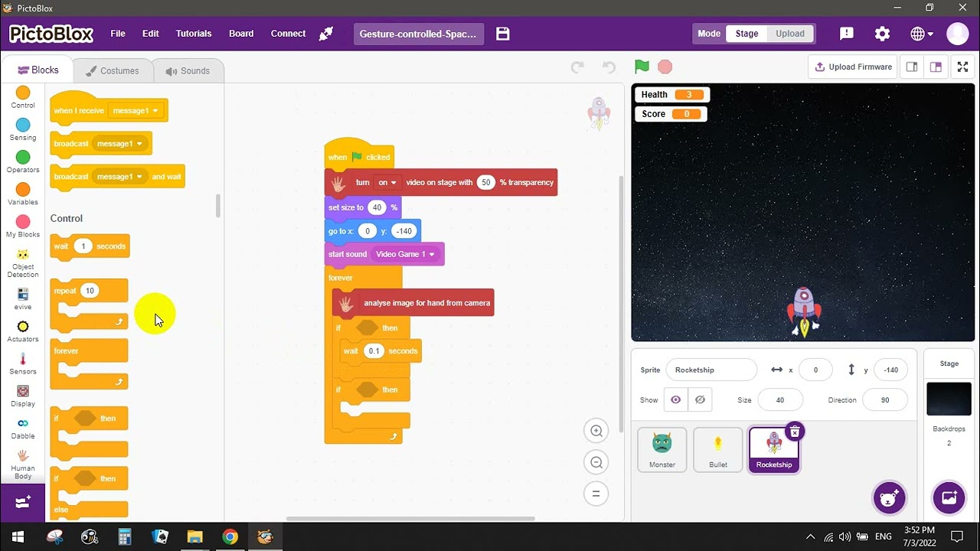Expand message1 dropdown in broadcast block

(120, 144)
